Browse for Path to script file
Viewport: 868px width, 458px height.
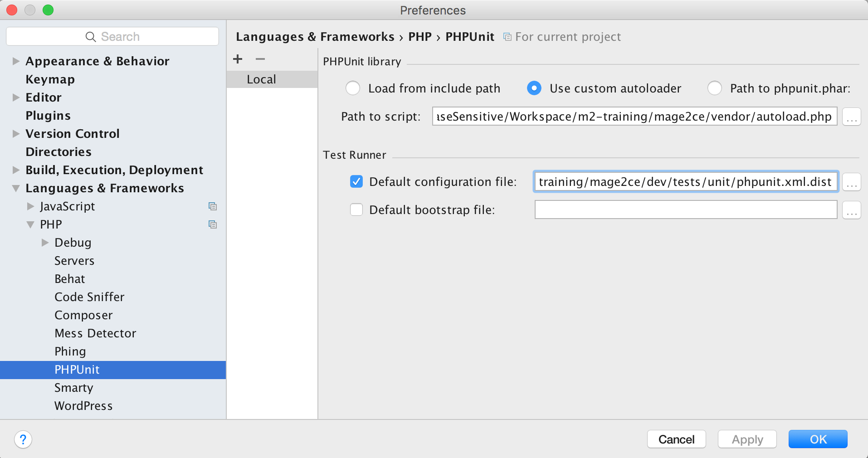point(851,117)
